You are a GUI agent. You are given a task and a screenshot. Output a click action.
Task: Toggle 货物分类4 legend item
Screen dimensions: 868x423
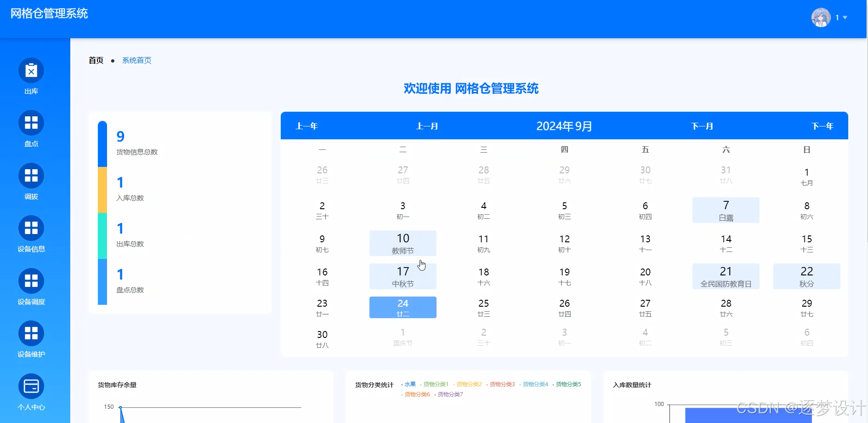coord(533,384)
